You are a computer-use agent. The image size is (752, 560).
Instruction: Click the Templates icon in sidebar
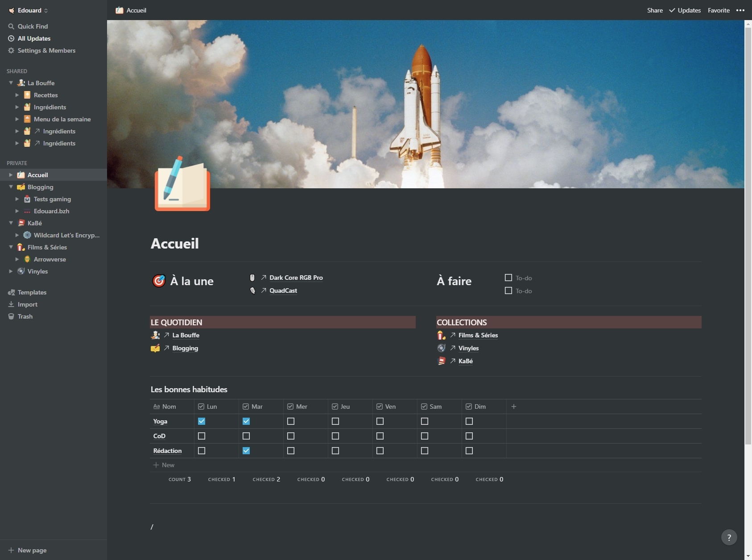[11, 292]
